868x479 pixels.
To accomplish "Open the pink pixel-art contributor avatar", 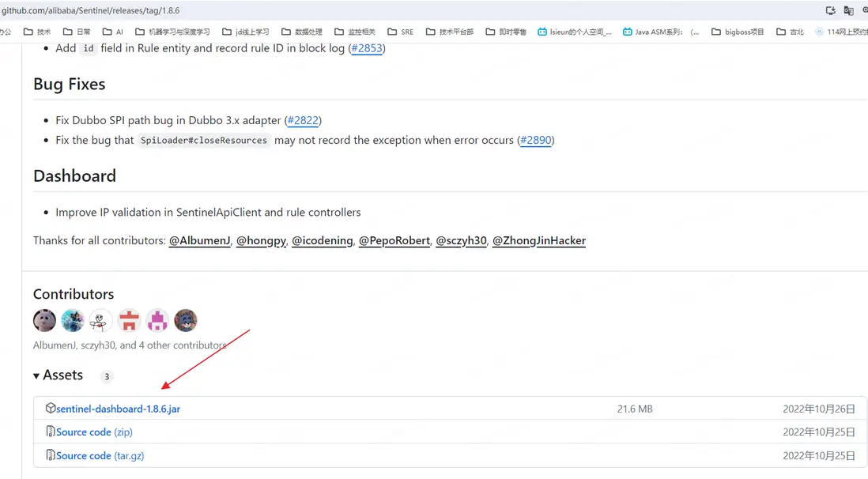I will click(157, 320).
